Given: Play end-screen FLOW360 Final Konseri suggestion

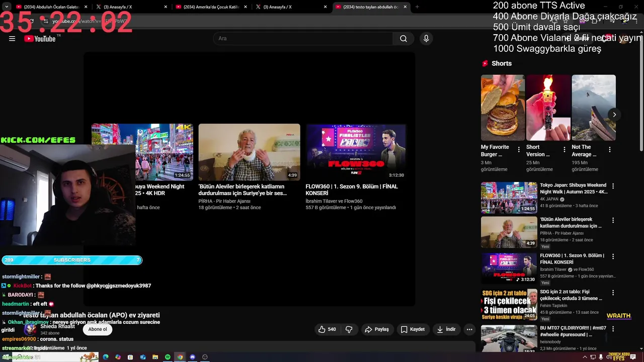Looking at the screenshot, I should 356,152.
